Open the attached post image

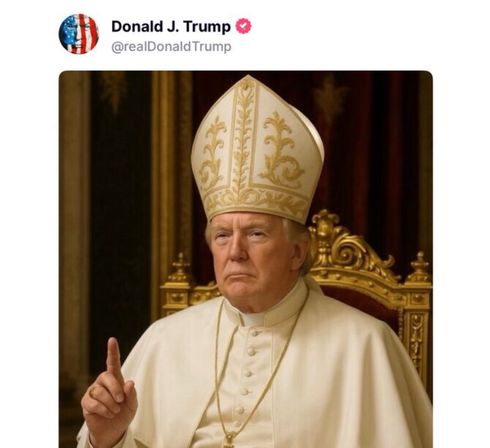click(x=246, y=259)
